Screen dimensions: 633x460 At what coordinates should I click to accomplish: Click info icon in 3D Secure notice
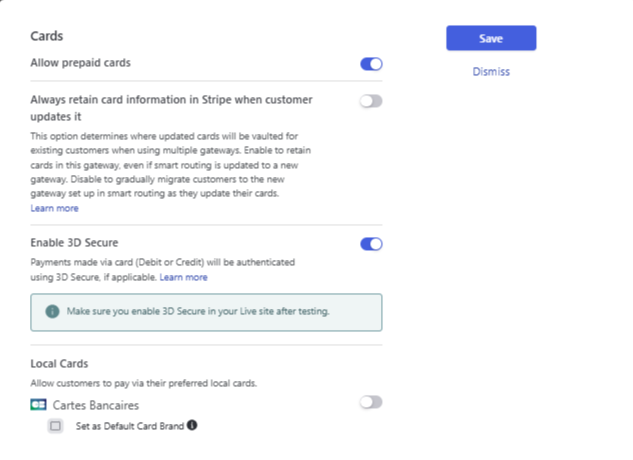pyautogui.click(x=52, y=311)
